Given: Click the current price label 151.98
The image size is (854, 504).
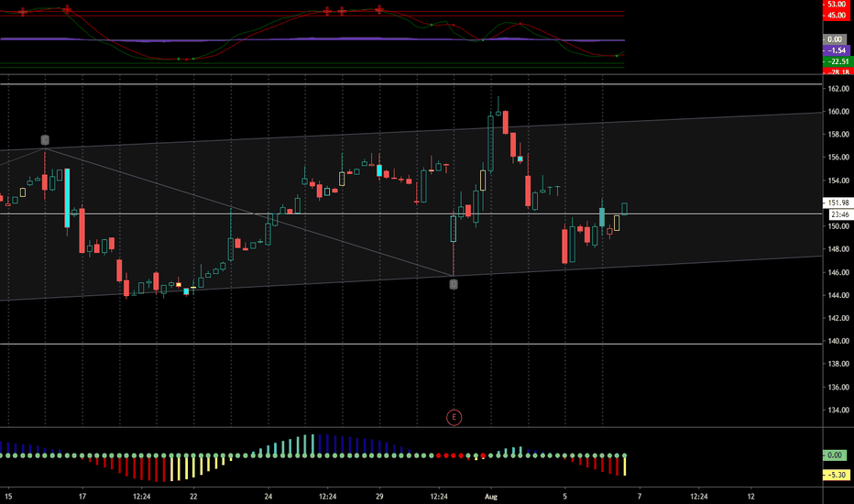Looking at the screenshot, I should 838,203.
